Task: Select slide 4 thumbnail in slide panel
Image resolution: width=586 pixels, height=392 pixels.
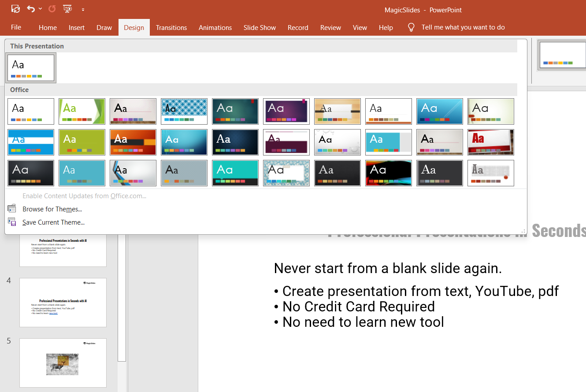Action: point(63,302)
